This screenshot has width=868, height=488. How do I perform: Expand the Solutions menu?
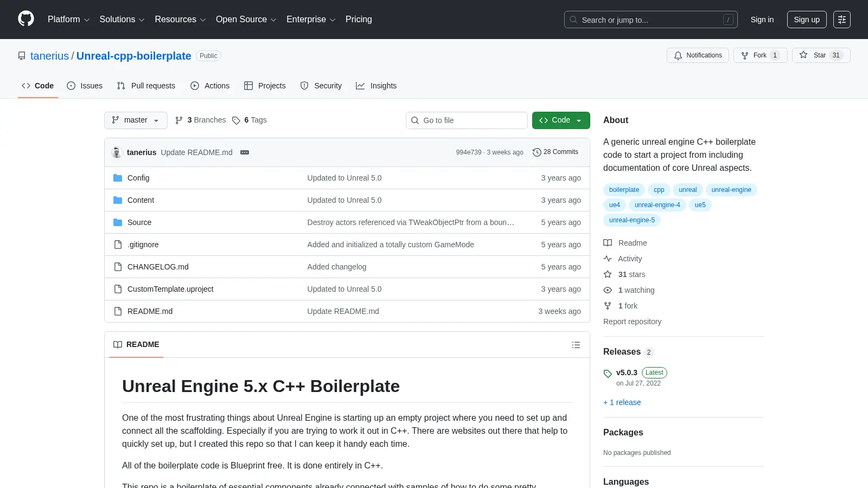tap(122, 20)
